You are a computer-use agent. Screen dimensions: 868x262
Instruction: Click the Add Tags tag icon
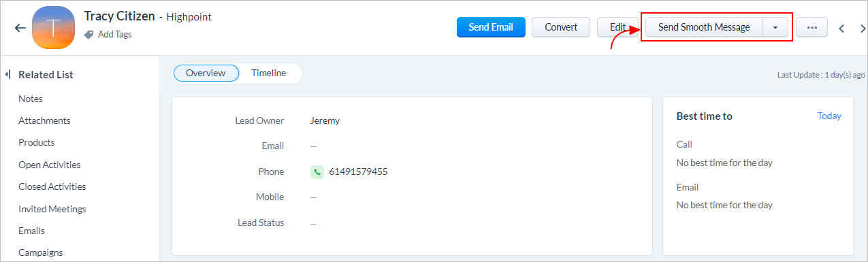(89, 34)
